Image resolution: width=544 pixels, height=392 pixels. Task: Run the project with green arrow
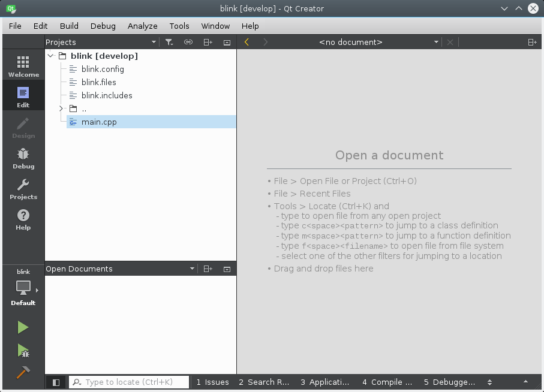(23, 327)
